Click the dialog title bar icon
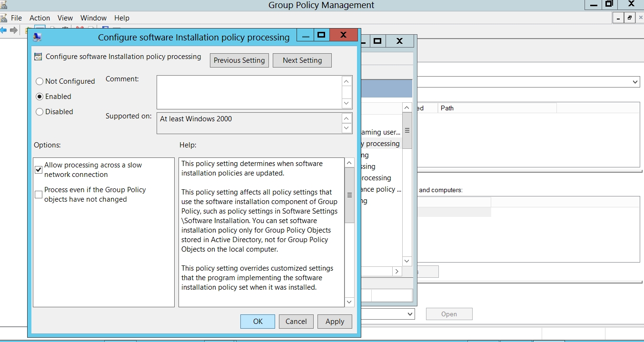 pyautogui.click(x=37, y=37)
